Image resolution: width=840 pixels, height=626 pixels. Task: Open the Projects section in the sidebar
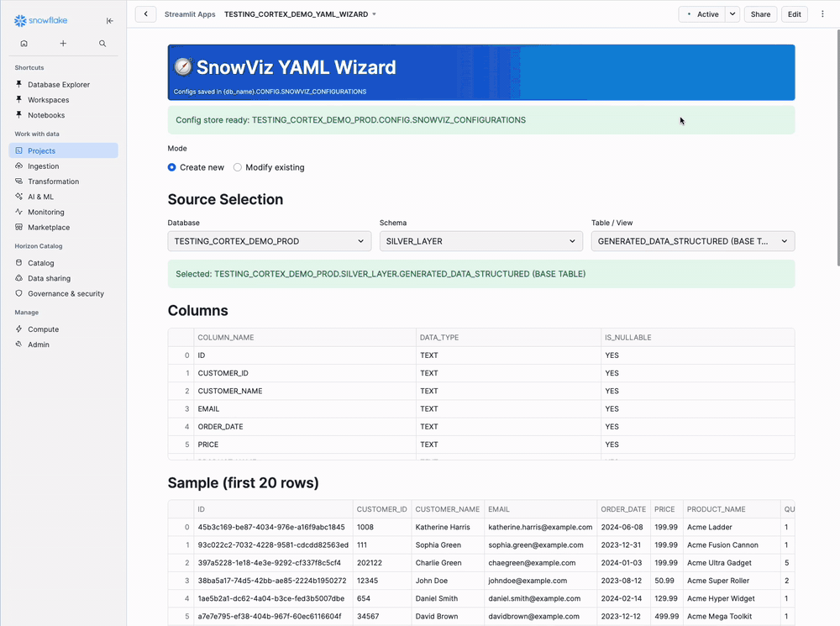(39, 150)
